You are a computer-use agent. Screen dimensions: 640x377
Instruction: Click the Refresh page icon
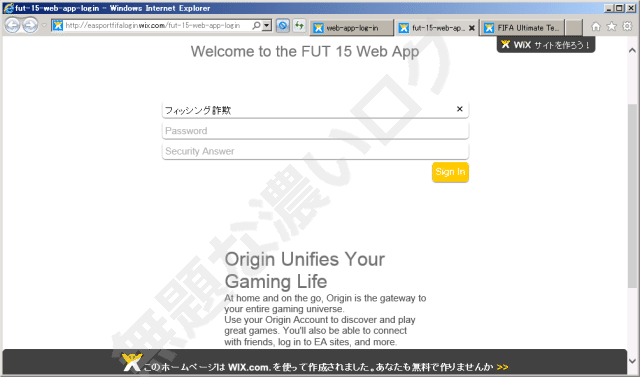pyautogui.click(x=299, y=26)
